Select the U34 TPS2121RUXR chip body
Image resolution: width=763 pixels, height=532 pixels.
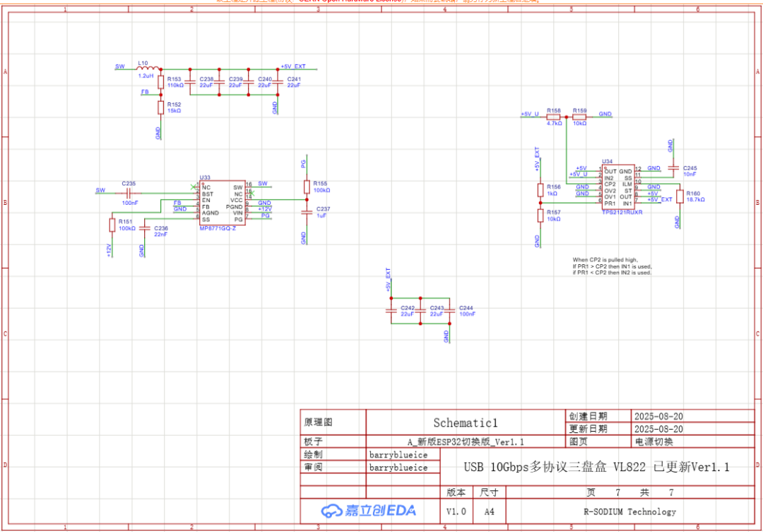point(618,187)
